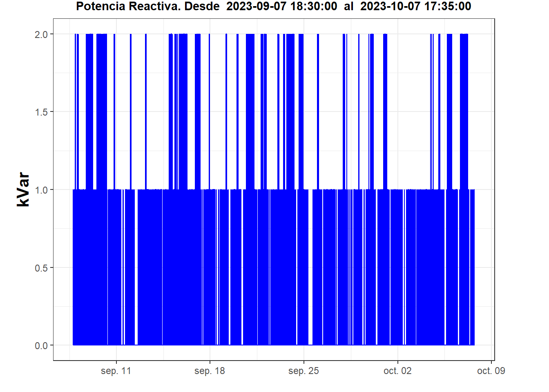Click the 2.0 y-axis tick label
This screenshot has width=549, height=392.
click(41, 34)
